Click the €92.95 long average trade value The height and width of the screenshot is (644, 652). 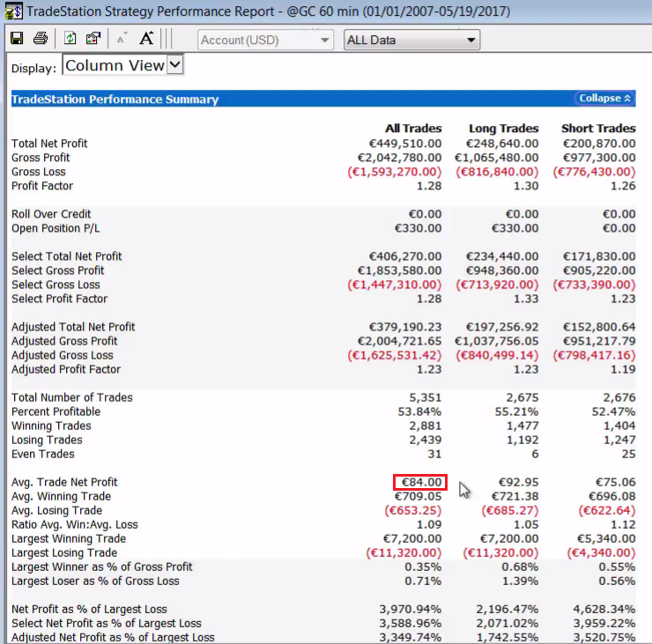(519, 483)
